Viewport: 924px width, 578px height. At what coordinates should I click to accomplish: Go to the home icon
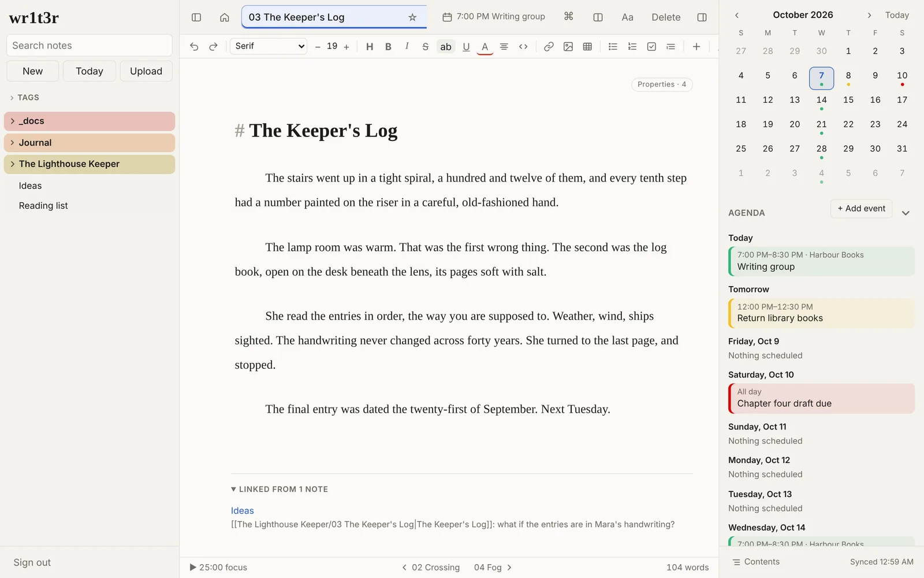(225, 17)
